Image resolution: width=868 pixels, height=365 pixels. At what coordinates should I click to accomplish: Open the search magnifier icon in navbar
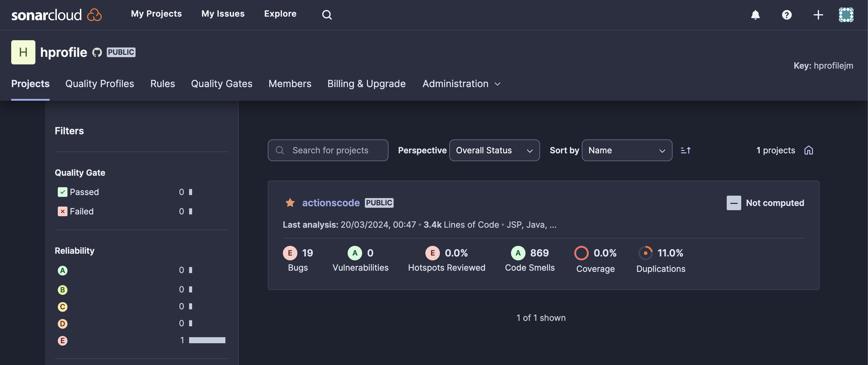coord(326,15)
